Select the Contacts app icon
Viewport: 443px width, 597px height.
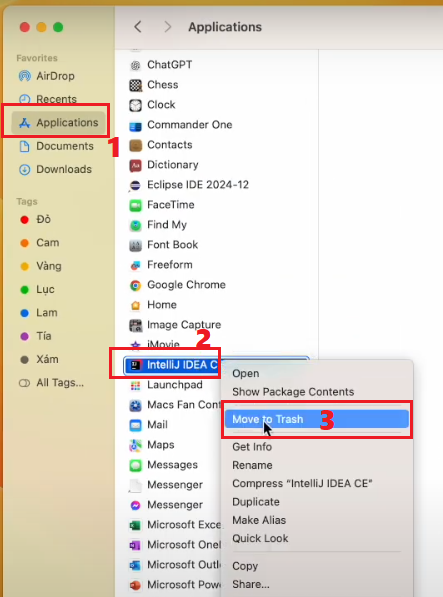[135, 145]
